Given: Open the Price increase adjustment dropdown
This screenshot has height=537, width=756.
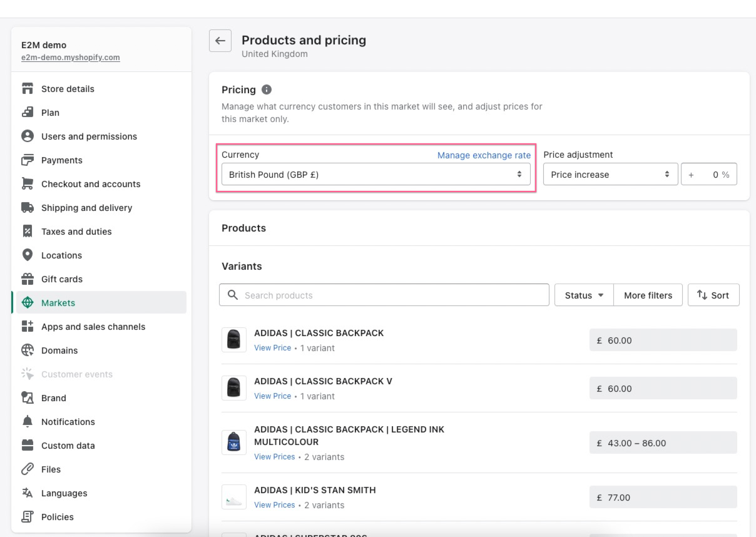Looking at the screenshot, I should click(x=610, y=174).
